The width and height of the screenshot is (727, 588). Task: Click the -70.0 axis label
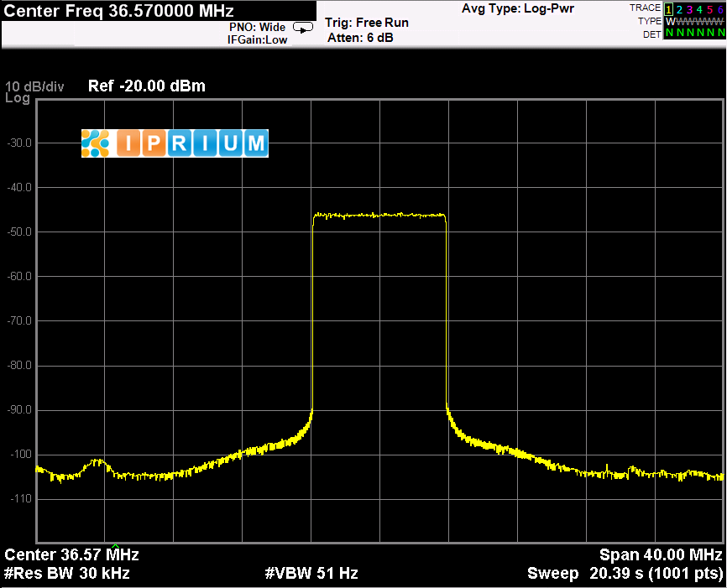pos(19,320)
